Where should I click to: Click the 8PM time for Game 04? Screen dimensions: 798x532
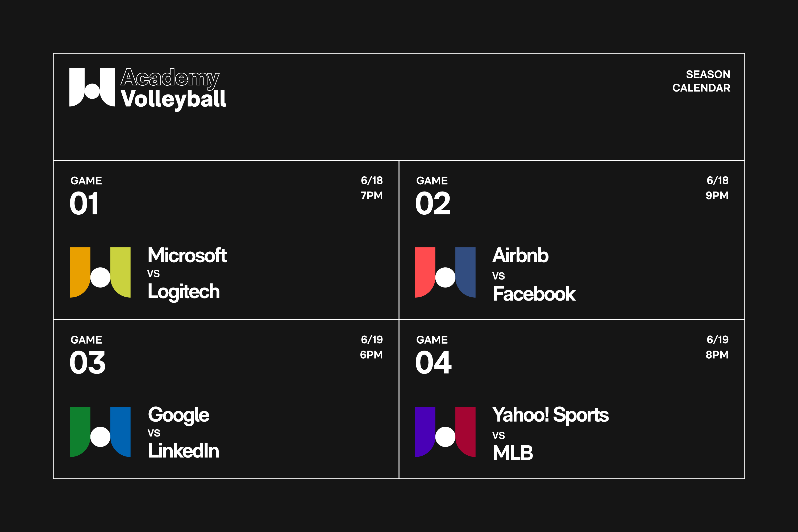pyautogui.click(x=717, y=355)
